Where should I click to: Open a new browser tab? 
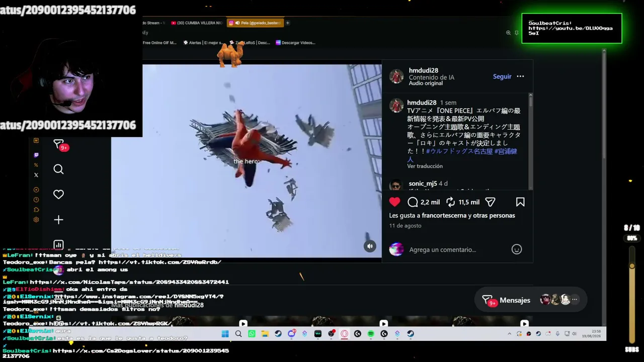click(x=288, y=23)
